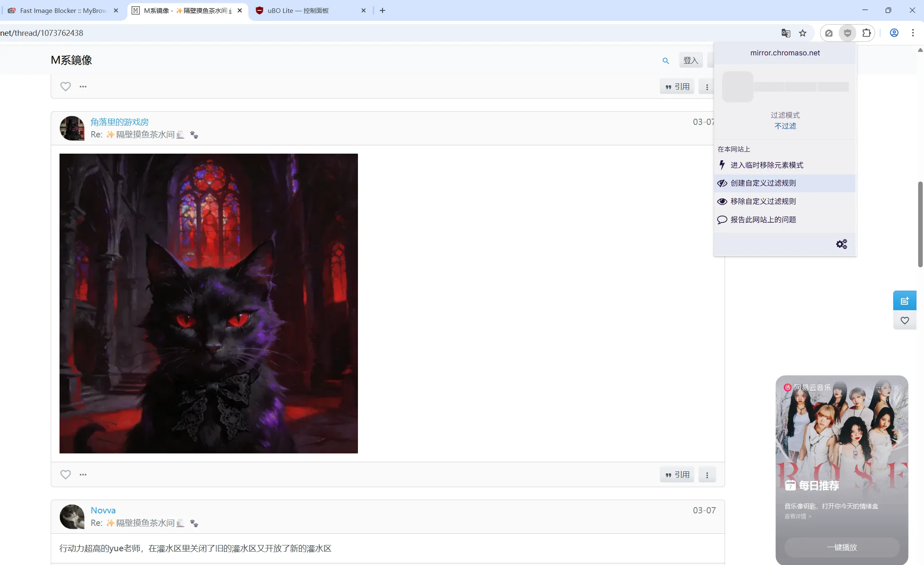Viewport: 924px width, 565px height.
Task: Click the Fast Image Blocker extension icon
Action: click(829, 33)
